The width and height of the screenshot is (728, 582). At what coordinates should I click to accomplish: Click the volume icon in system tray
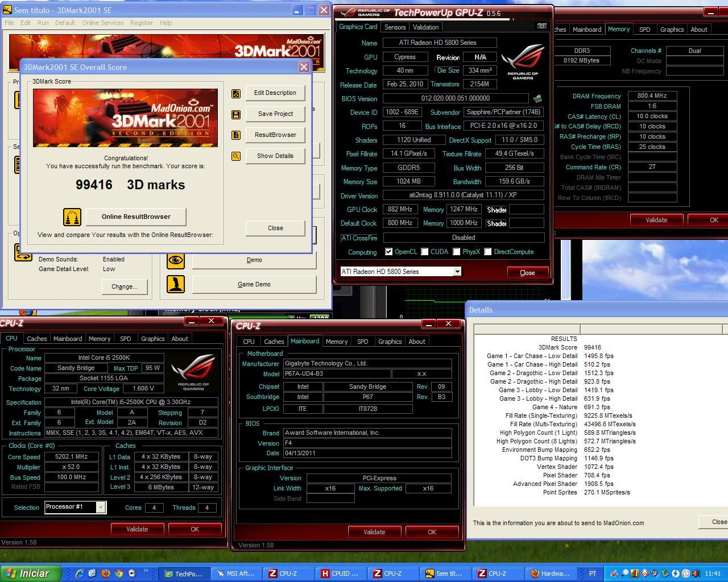click(x=696, y=573)
